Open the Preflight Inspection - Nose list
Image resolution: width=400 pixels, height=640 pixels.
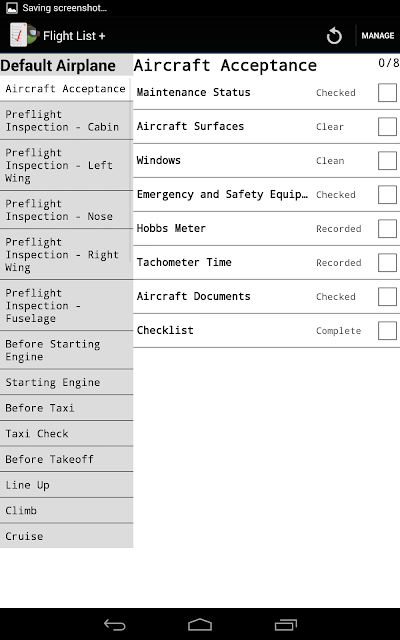(x=66, y=210)
